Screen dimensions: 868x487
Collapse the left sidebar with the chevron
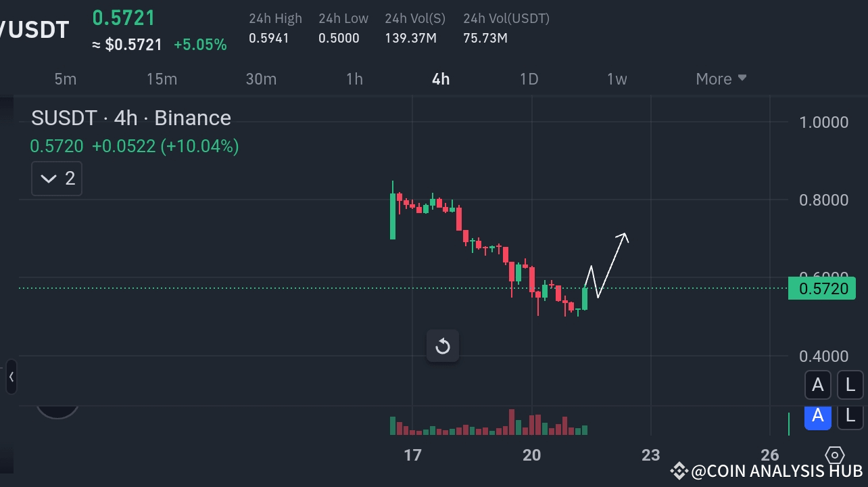(x=10, y=377)
